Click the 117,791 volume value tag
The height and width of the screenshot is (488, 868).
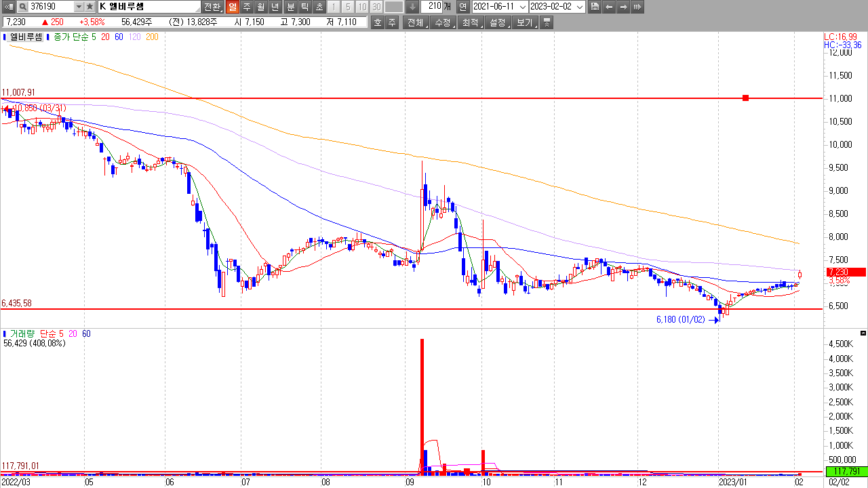click(847, 471)
